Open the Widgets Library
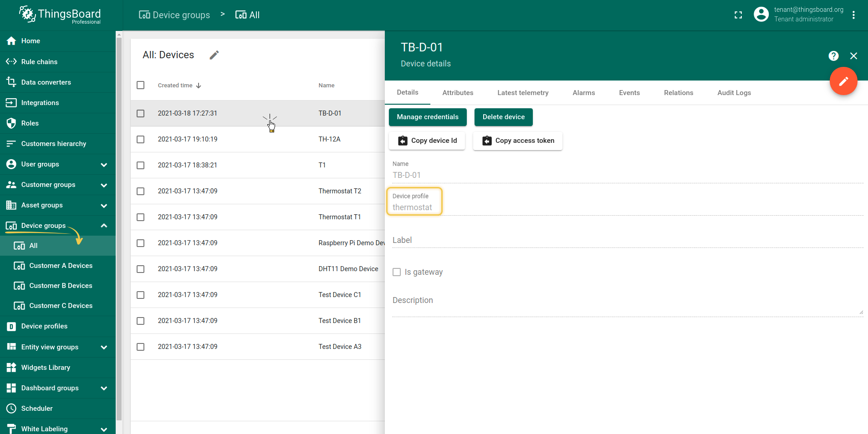This screenshot has width=868, height=434. coord(46,368)
